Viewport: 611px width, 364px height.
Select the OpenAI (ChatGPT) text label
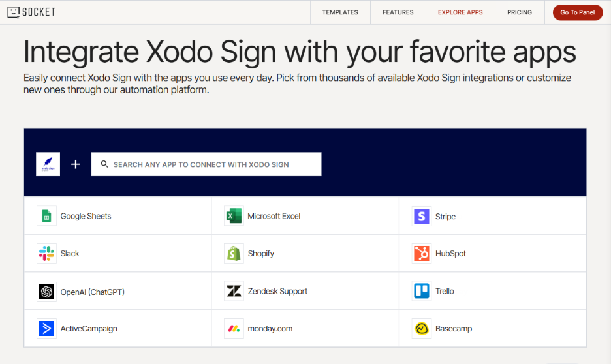(92, 292)
